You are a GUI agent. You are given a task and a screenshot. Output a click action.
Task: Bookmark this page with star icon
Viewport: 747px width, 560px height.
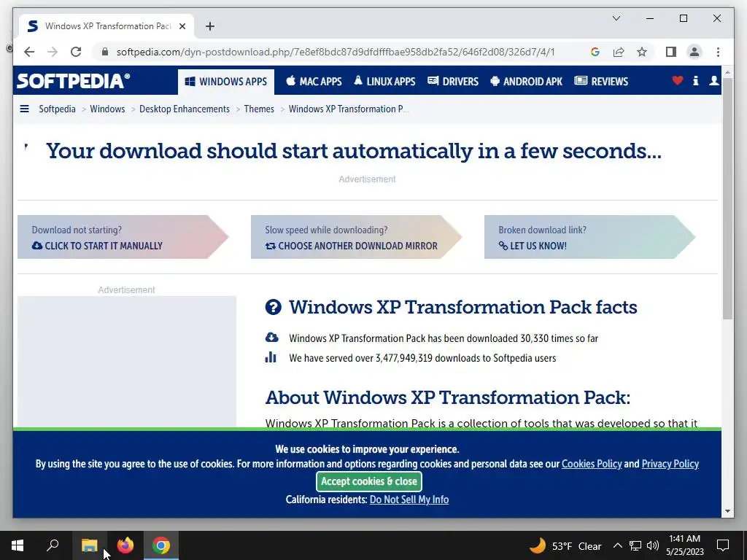[x=642, y=52]
